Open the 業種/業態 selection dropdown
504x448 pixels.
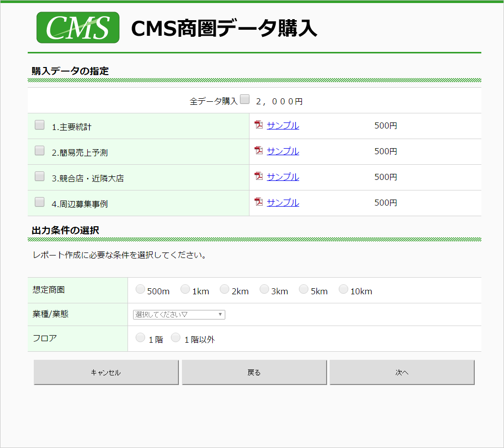point(178,314)
